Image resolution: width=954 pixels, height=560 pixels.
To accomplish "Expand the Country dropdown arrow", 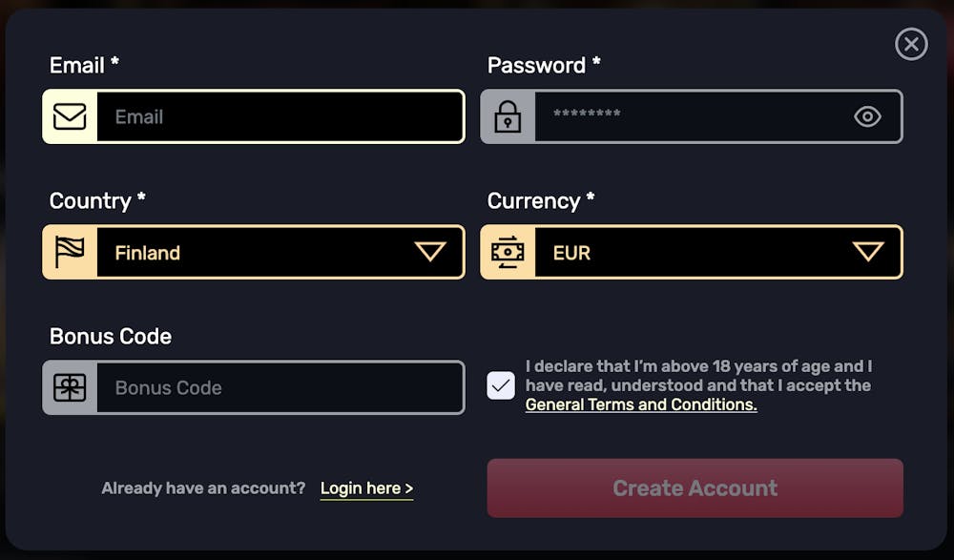I will (430, 252).
